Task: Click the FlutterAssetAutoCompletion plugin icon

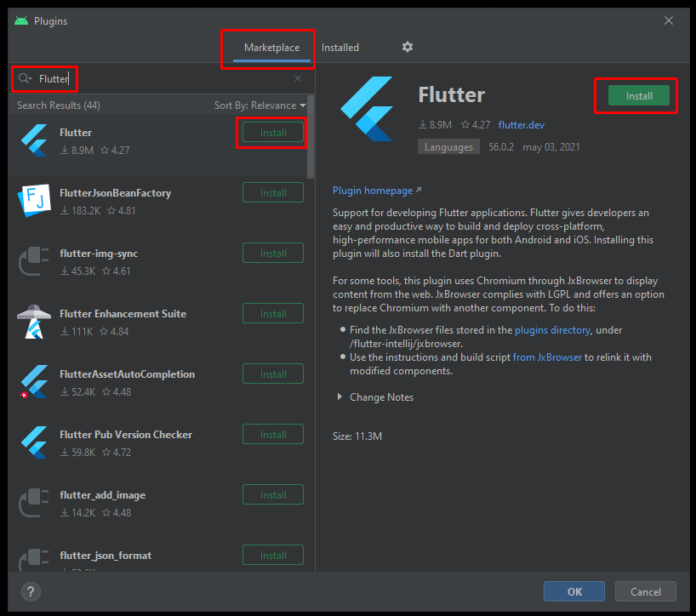Action: (34, 382)
